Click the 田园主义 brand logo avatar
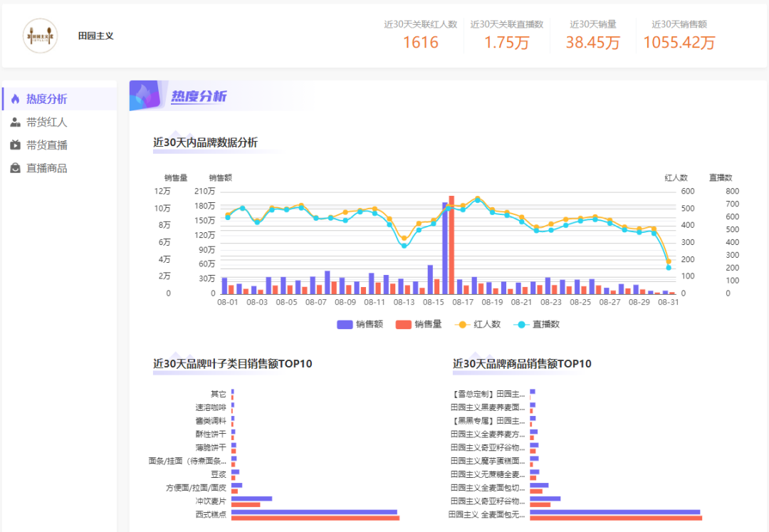 (40, 36)
